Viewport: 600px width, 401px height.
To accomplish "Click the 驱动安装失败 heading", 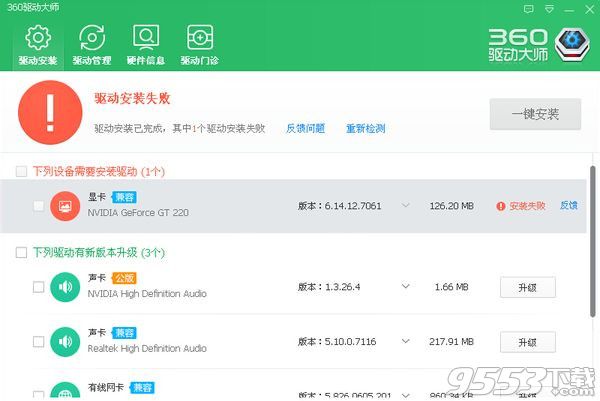I will [x=132, y=99].
